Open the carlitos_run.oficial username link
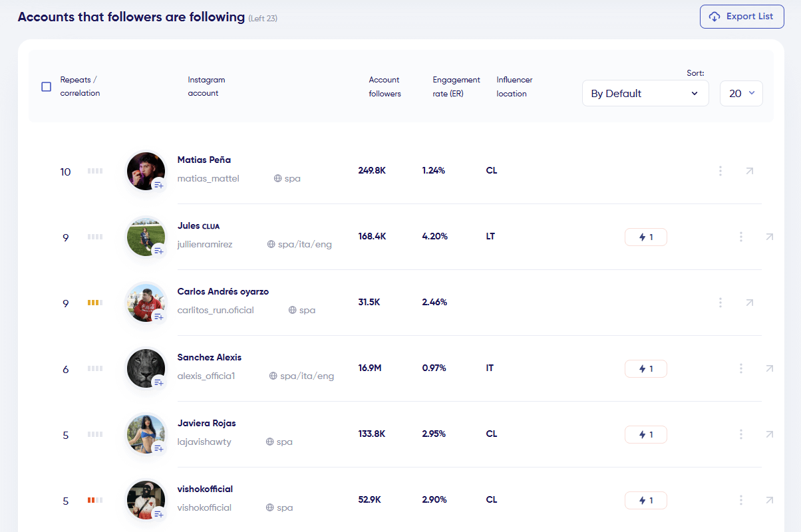This screenshot has width=801, height=532. (216, 310)
